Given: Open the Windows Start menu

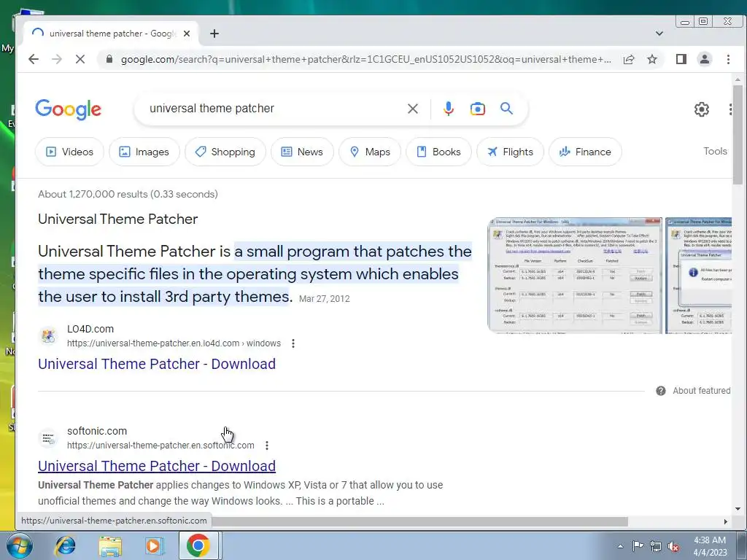Looking at the screenshot, I should coord(20,545).
